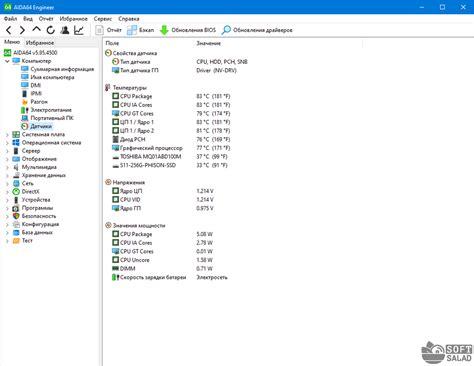Open the Избранное menu in menu bar

pyautogui.click(x=73, y=19)
